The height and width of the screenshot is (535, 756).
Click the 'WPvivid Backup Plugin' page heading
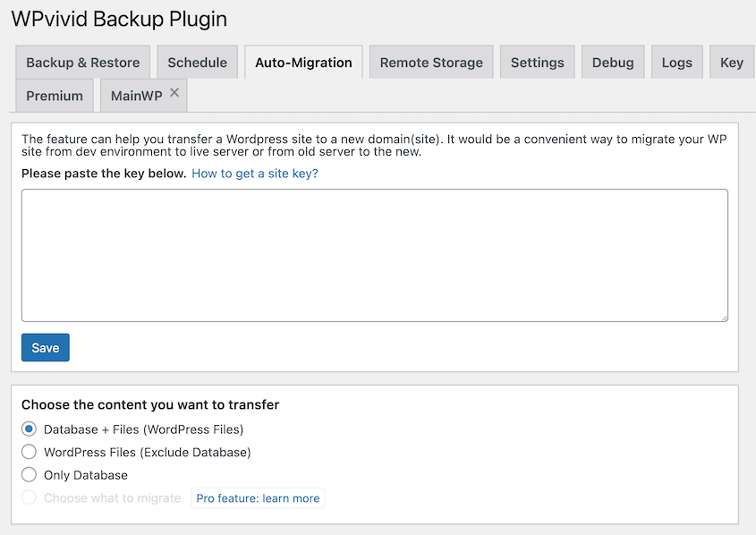click(x=119, y=20)
